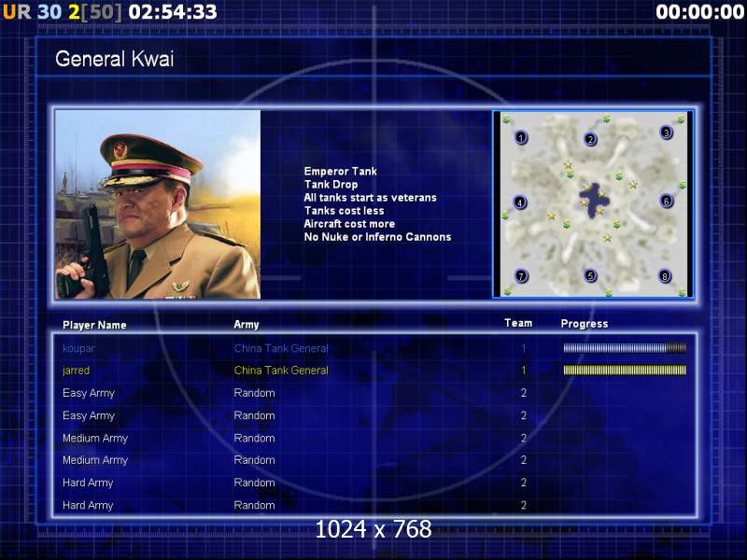
Task: Click the 00:00:00 timer at top right
Action: [699, 11]
